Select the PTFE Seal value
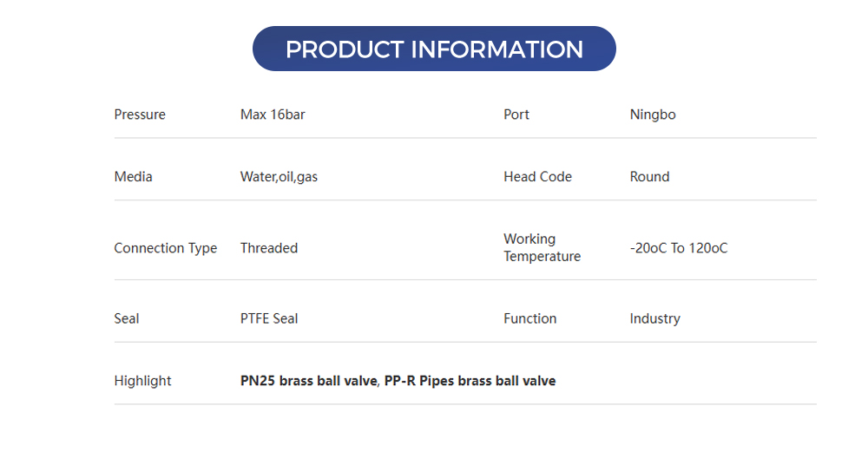The image size is (868, 465). [269, 319]
